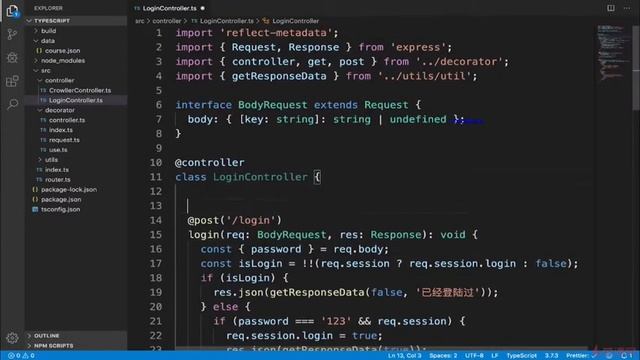Open controller.ts in decorator folder
This screenshot has width=640, height=360.
(x=76, y=120)
